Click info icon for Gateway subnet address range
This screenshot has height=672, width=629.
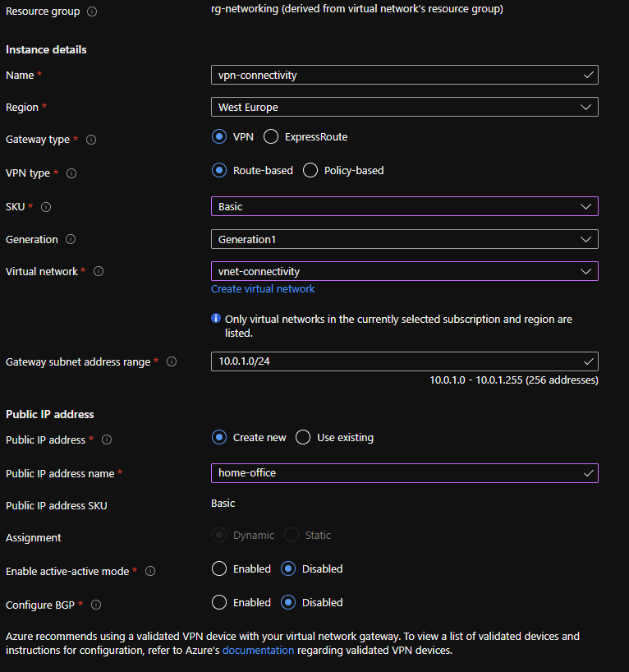tap(172, 361)
